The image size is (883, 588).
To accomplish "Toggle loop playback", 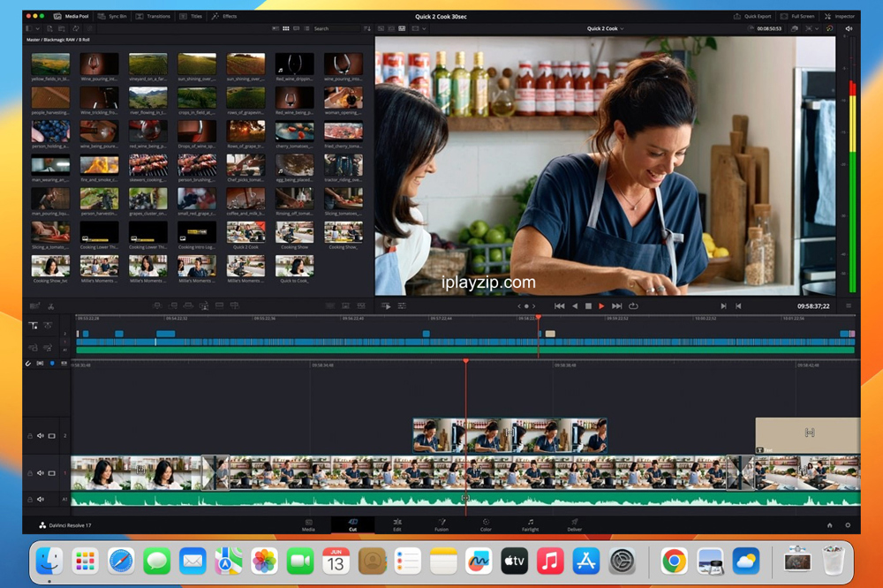I will click(633, 305).
